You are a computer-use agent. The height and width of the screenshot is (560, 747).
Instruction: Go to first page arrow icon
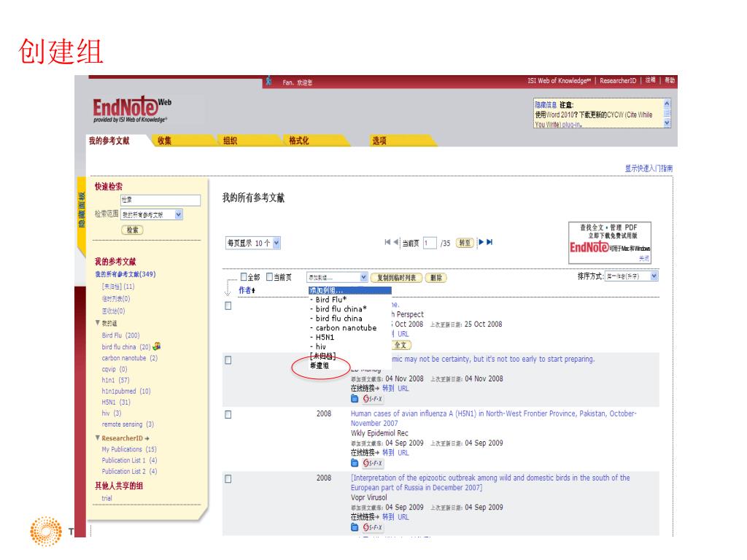[x=387, y=242]
